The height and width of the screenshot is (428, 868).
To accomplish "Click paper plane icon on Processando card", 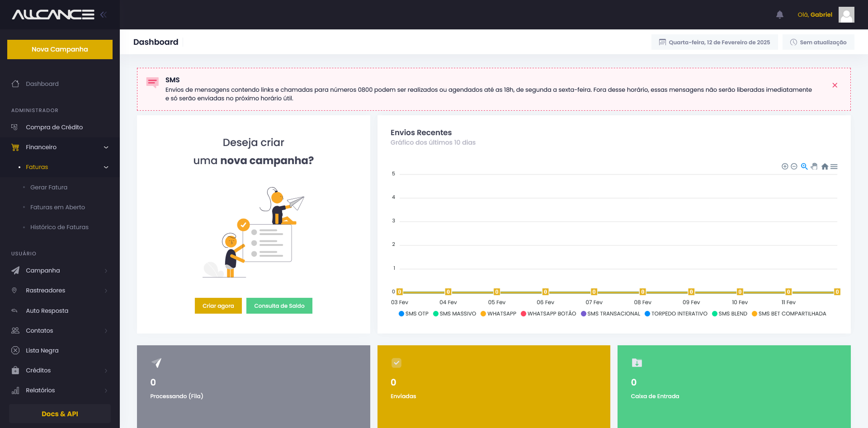I will point(156,362).
